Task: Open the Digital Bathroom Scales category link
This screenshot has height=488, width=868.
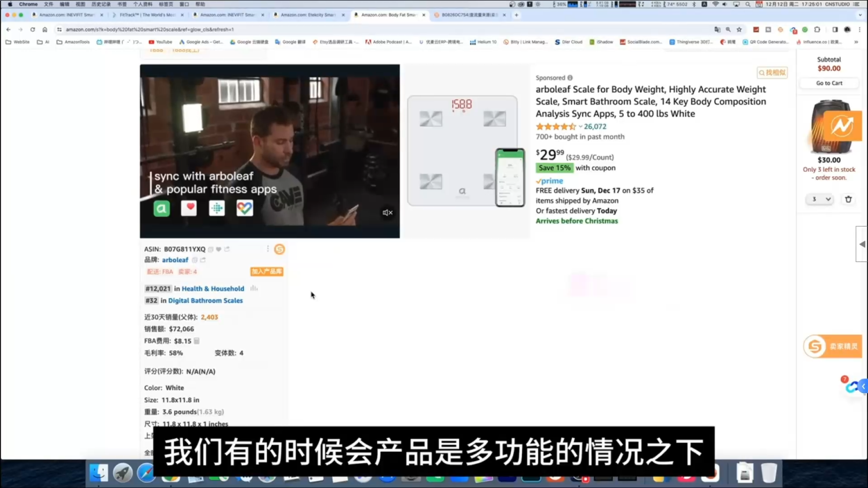Action: click(x=205, y=300)
